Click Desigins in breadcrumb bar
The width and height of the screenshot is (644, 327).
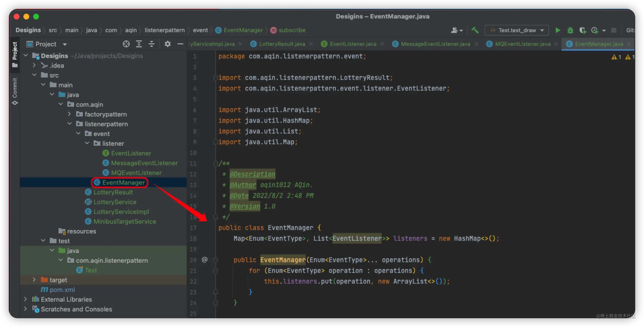coord(28,30)
